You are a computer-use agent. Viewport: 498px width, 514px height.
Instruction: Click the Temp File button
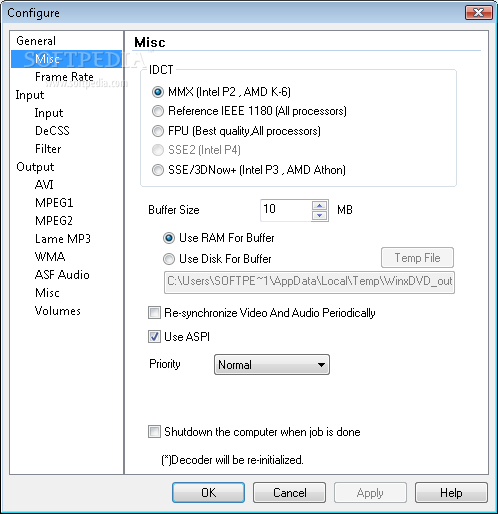click(417, 258)
